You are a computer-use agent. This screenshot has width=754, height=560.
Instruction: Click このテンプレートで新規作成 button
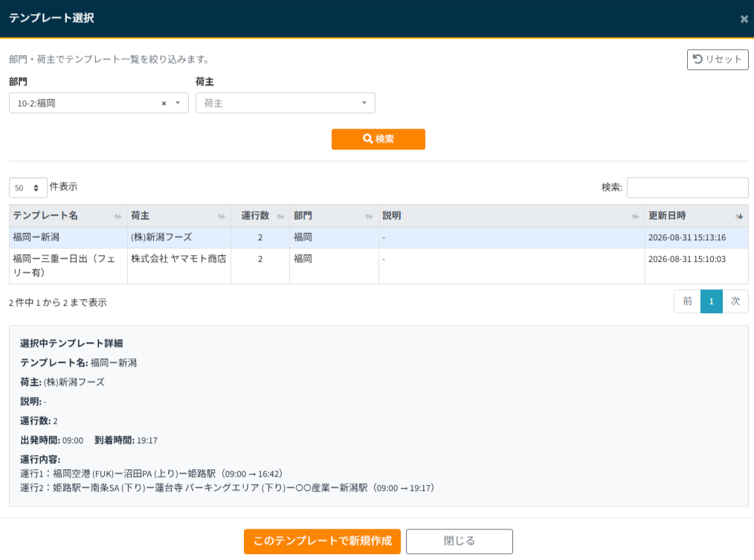[322, 541]
